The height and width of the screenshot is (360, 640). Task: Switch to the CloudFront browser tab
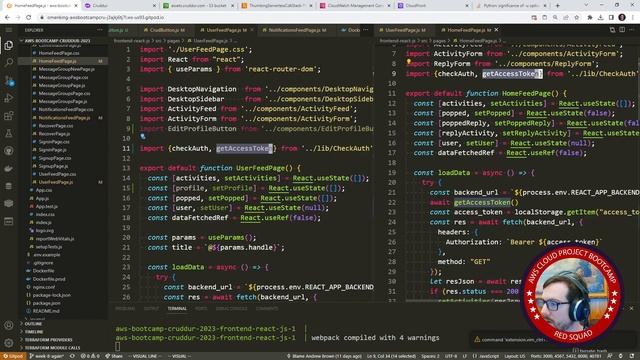pos(433,6)
